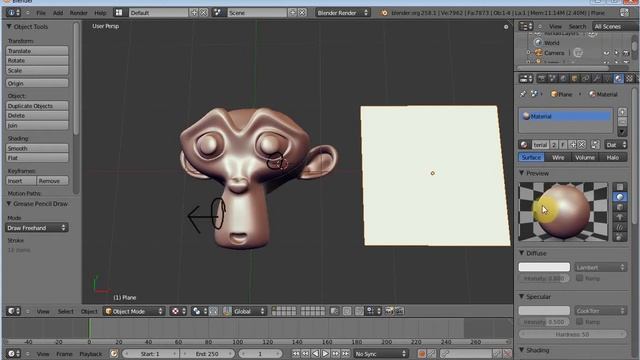This screenshot has width=640, height=360.
Task: Open the Lambert diffuse shader dropdown
Action: coord(600,267)
